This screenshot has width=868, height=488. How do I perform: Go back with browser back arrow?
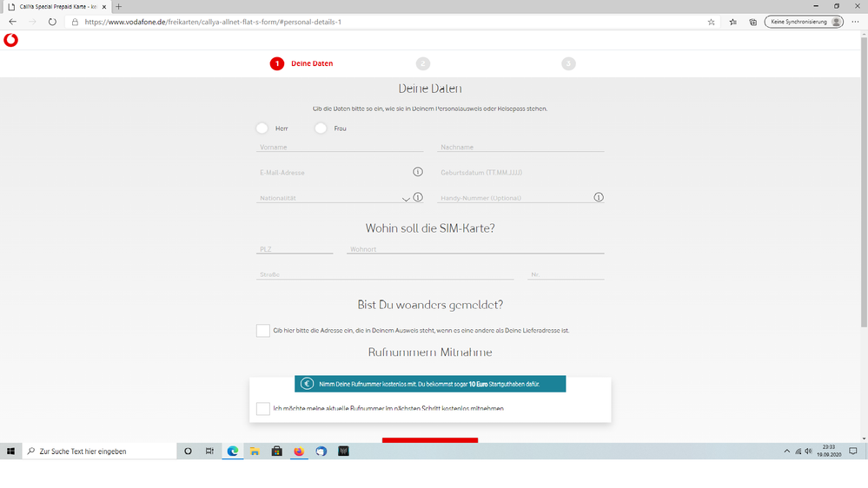(x=13, y=22)
